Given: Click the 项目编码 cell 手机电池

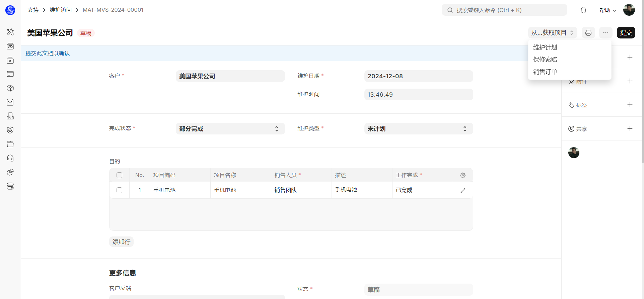Looking at the screenshot, I should coord(180,190).
